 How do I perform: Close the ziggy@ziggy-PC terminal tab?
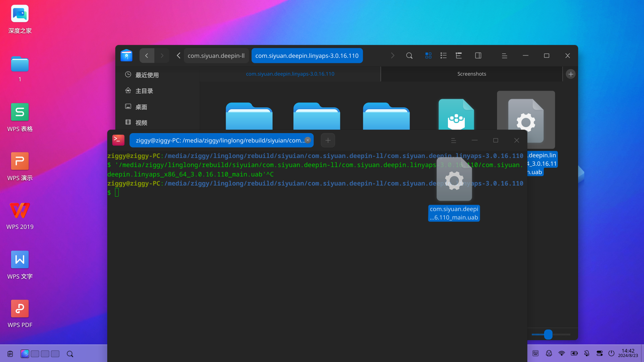point(307,140)
